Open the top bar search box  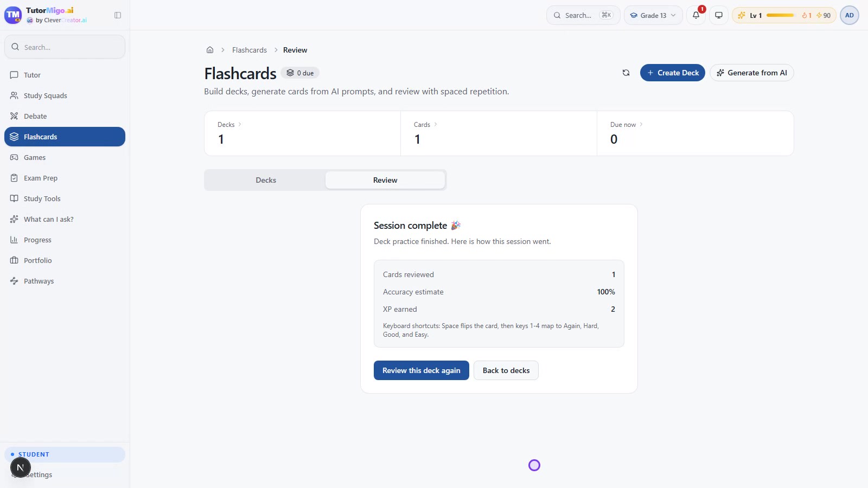pos(583,15)
